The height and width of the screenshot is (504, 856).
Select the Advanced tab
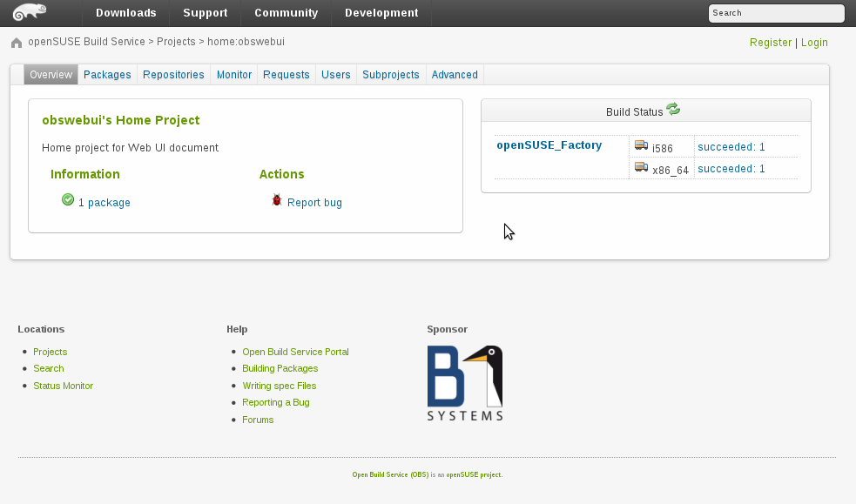[x=455, y=75]
